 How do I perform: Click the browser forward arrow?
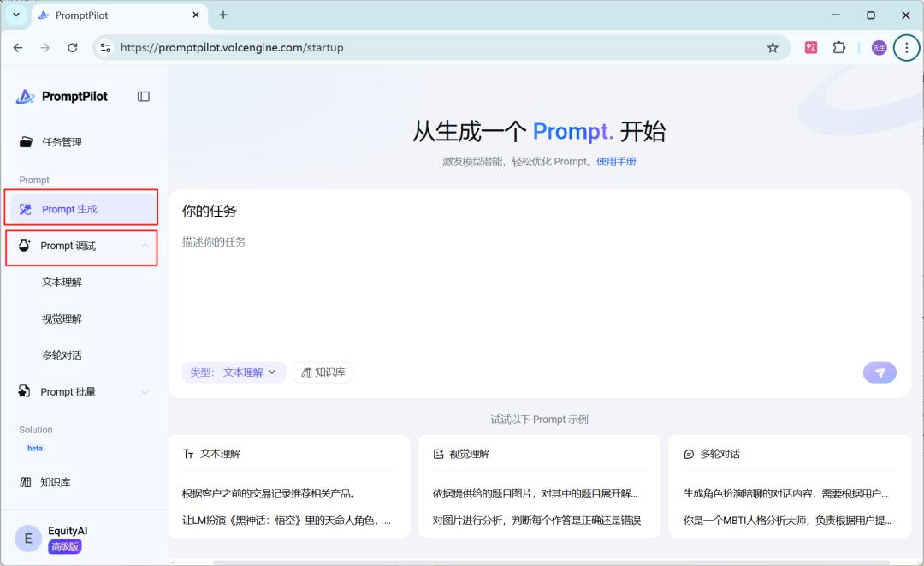pos(45,48)
